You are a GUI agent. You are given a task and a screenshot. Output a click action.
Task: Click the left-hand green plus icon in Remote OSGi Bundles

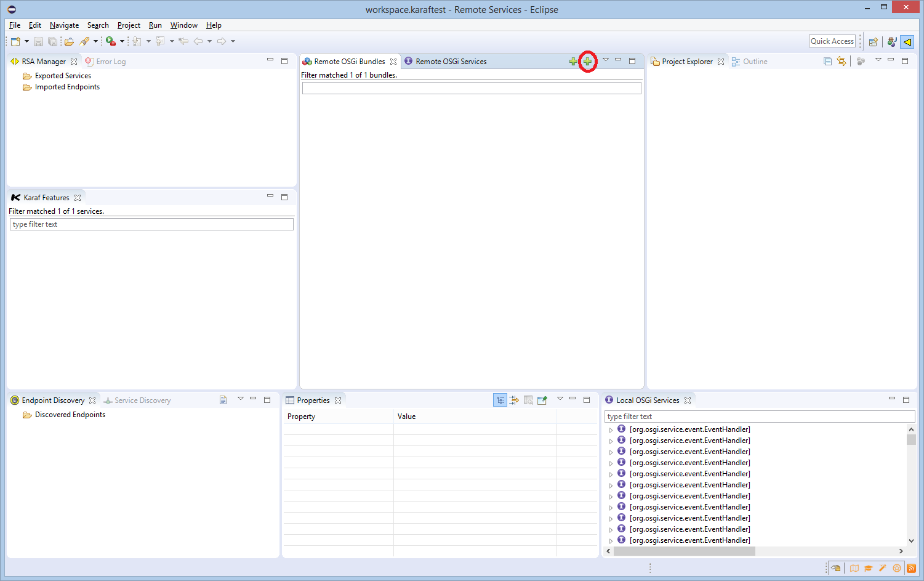point(573,61)
